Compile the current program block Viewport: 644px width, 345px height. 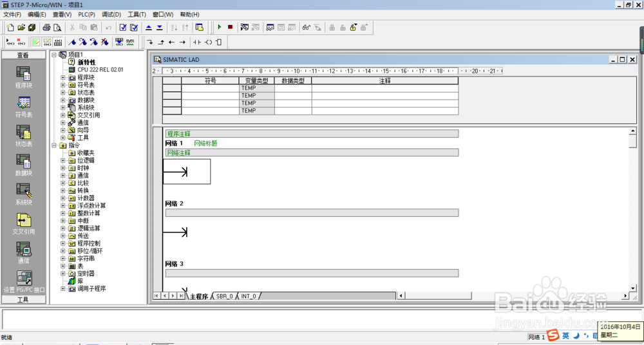(123, 28)
